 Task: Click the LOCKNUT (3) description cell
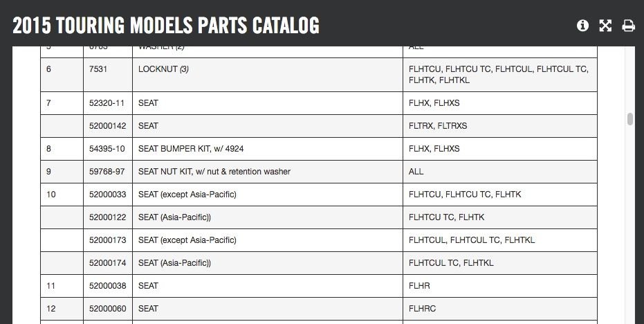click(164, 69)
